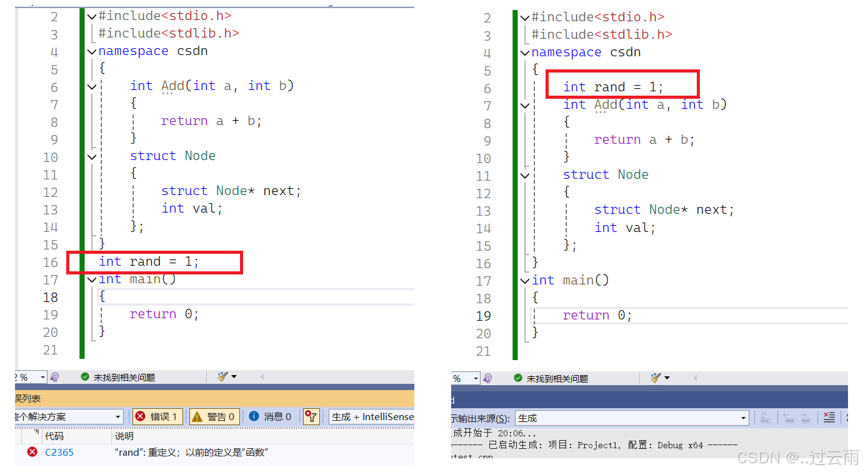Click the Clear All Output icon
868x472 pixels.
tap(829, 417)
